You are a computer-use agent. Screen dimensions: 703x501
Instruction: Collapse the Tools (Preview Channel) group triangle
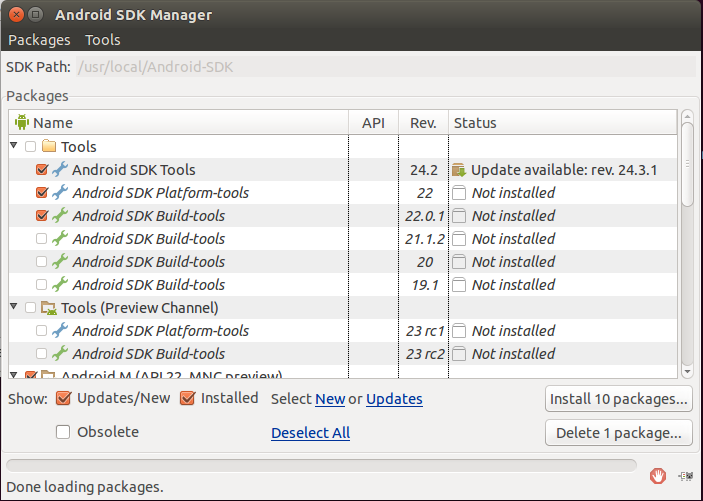coord(14,306)
